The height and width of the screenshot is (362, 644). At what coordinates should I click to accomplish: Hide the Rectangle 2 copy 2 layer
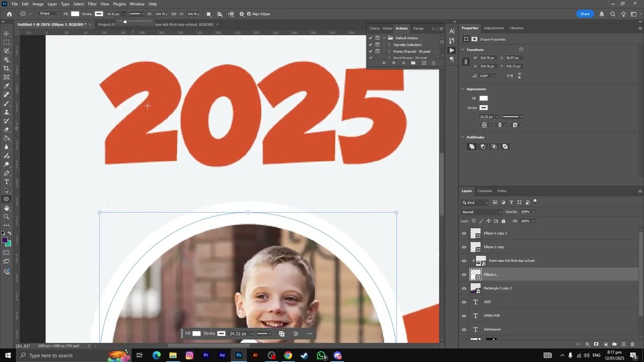coord(464,288)
